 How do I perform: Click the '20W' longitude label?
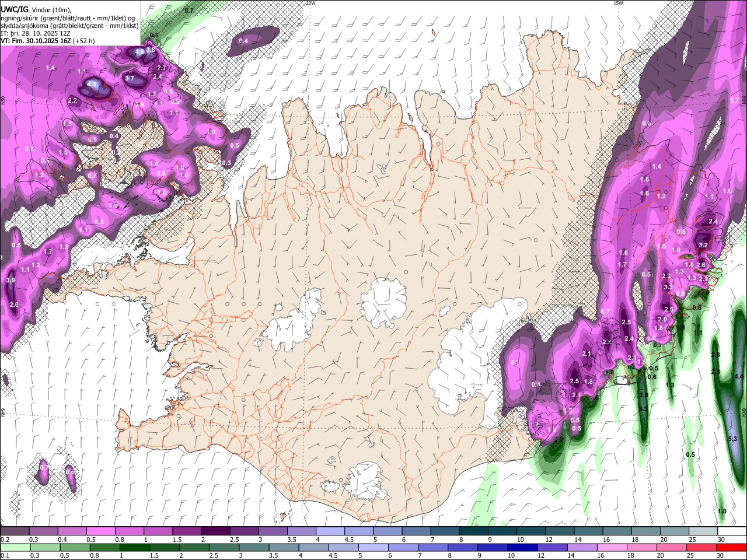click(311, 3)
